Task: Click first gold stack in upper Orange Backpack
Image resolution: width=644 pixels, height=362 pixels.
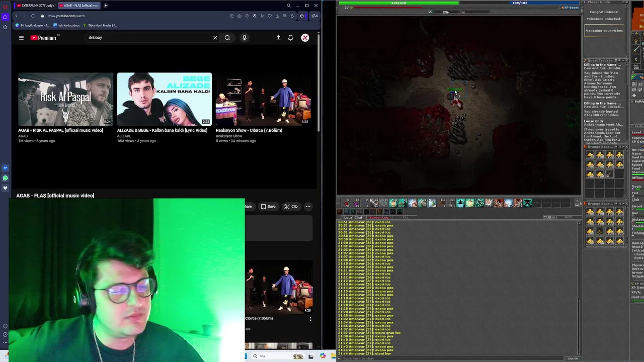Action: pyautogui.click(x=590, y=155)
